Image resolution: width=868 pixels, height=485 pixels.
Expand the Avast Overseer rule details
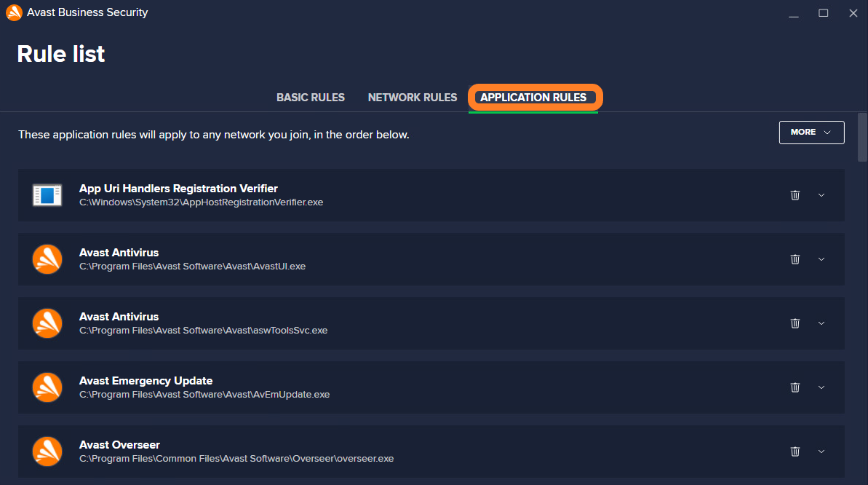click(x=821, y=452)
